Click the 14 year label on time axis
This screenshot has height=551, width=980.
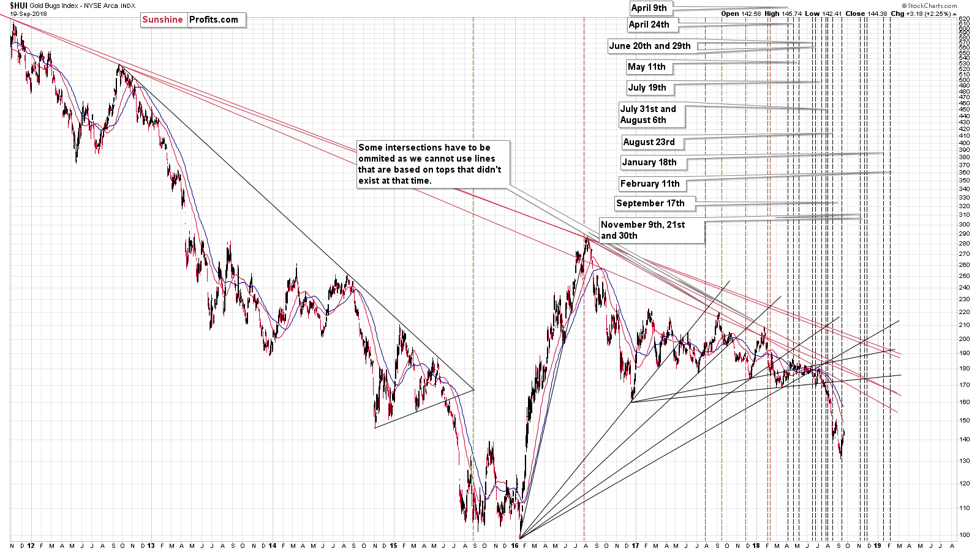tap(272, 545)
